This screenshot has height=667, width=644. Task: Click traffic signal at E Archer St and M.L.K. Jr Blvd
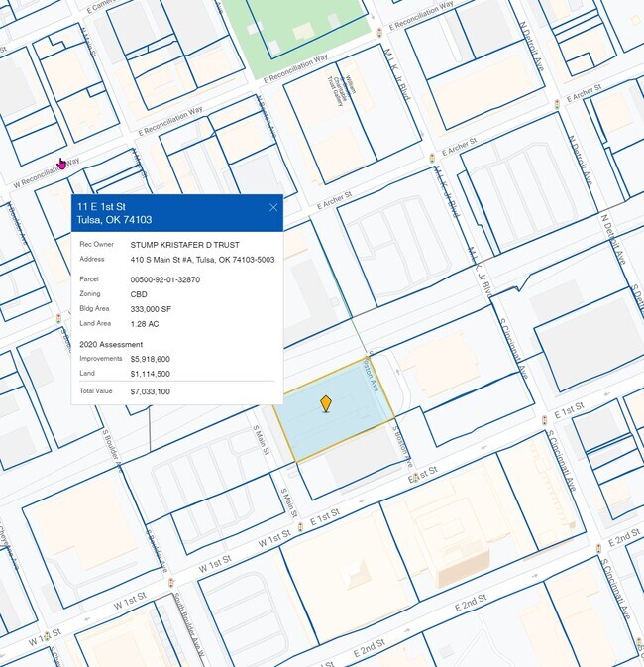tap(432, 158)
